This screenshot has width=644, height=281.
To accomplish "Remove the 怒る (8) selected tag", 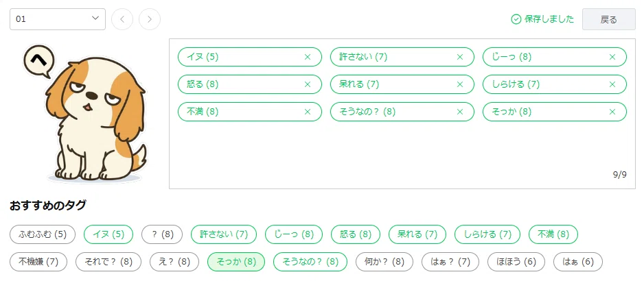I will [x=307, y=84].
